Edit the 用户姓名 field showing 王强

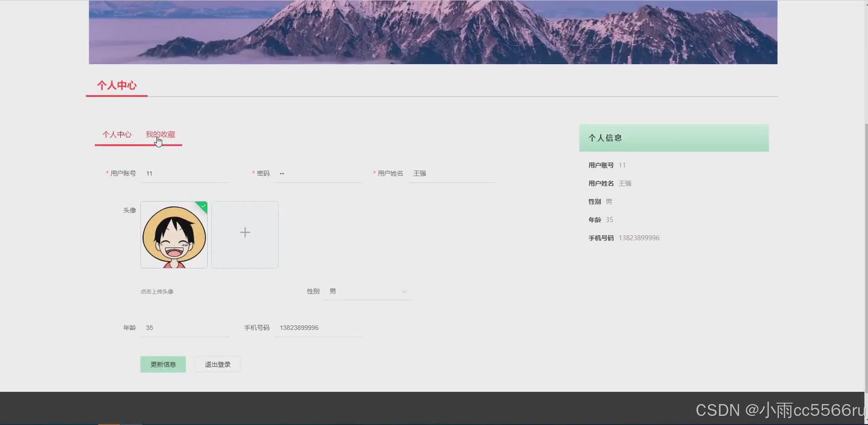tap(452, 173)
